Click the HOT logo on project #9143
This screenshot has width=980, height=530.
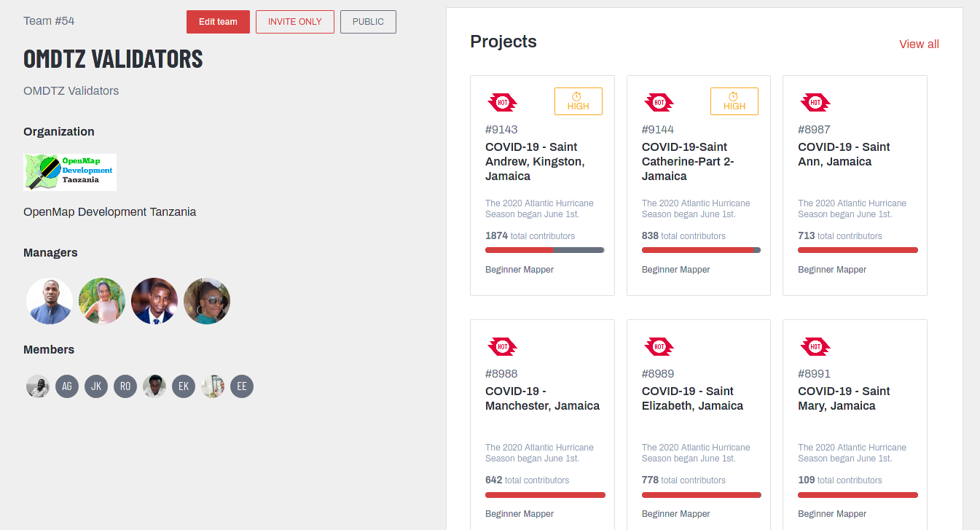pos(502,102)
